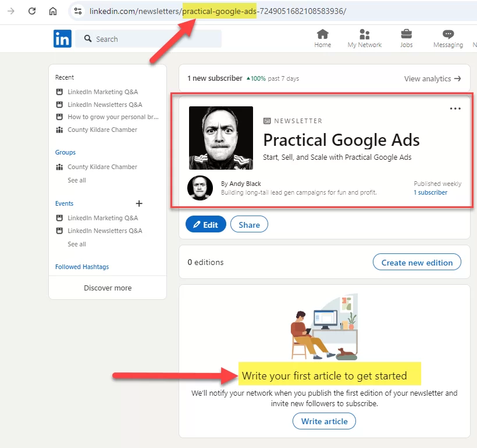Open the Jobs briefcase icon
The width and height of the screenshot is (477, 448).
407,34
